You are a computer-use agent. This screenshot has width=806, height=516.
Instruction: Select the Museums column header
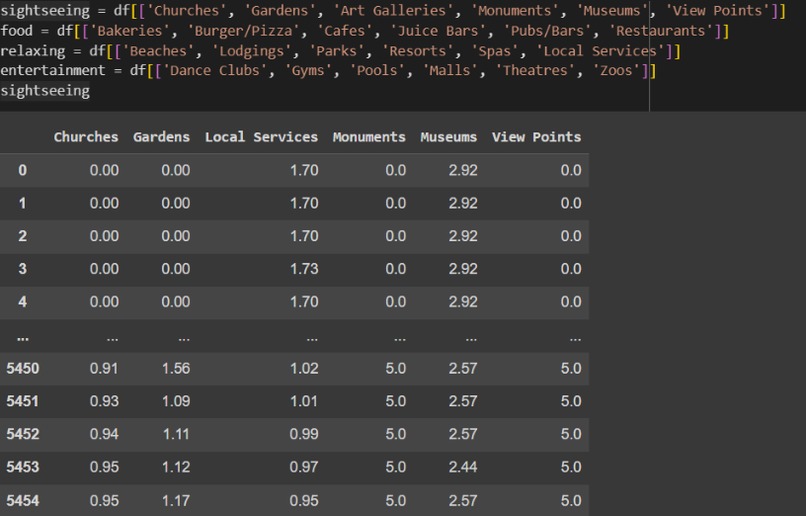[448, 137]
